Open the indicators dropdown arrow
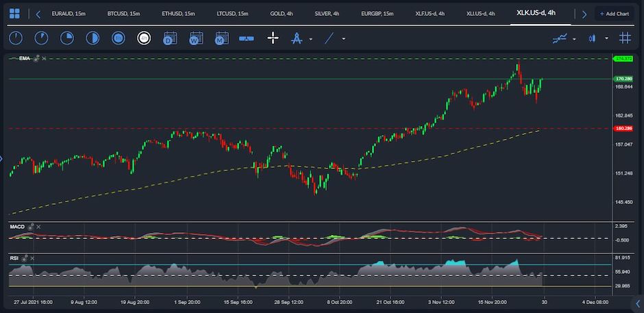The height and width of the screenshot is (313, 644). (x=574, y=40)
